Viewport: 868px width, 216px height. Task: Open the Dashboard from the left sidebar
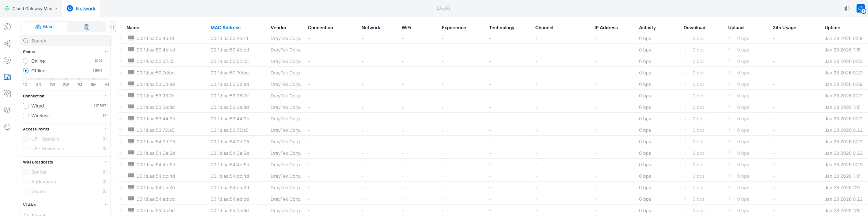[x=7, y=26]
